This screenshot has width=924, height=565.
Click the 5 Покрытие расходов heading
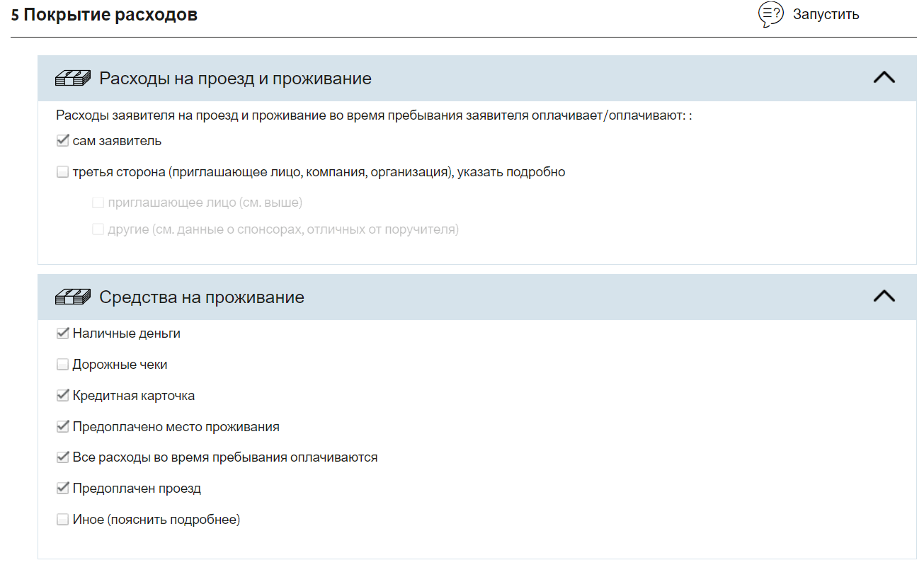pos(104,15)
